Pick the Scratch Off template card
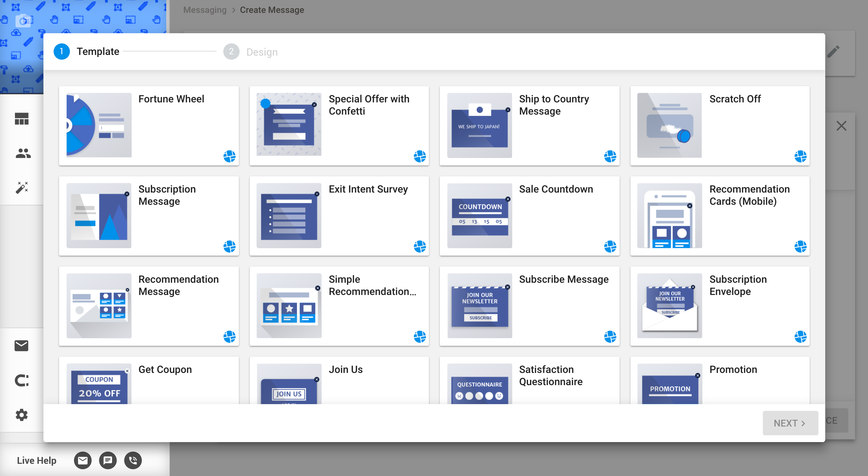The width and height of the screenshot is (868, 476). pos(720,126)
